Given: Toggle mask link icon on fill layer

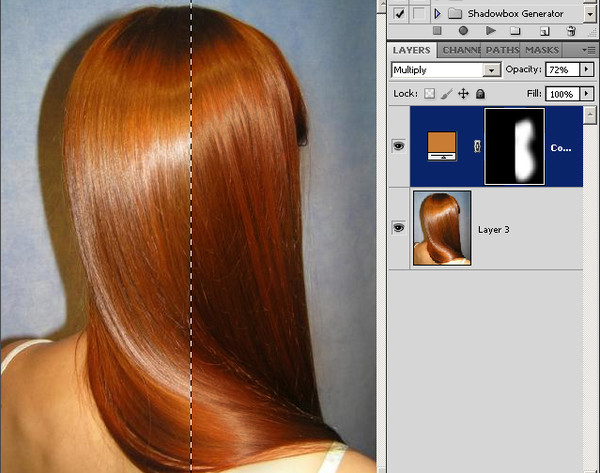Looking at the screenshot, I should (x=477, y=146).
